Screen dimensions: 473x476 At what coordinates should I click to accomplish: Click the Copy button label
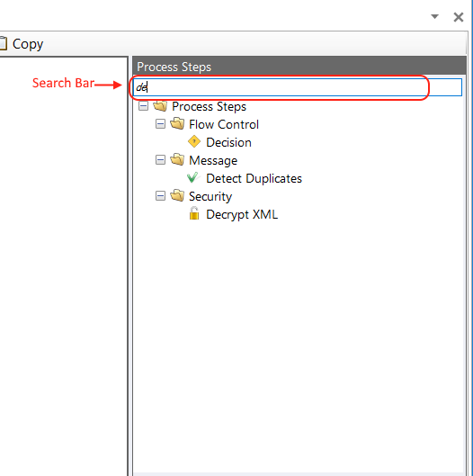[x=28, y=44]
